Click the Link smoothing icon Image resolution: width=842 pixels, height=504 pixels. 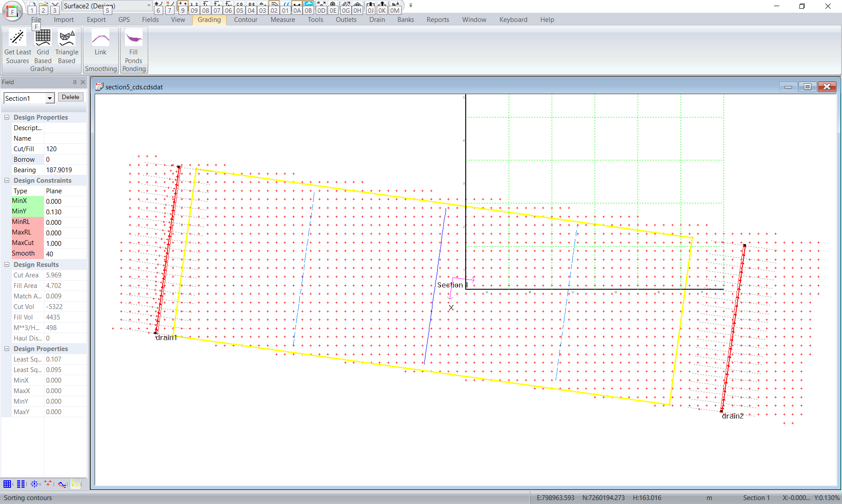click(x=100, y=43)
